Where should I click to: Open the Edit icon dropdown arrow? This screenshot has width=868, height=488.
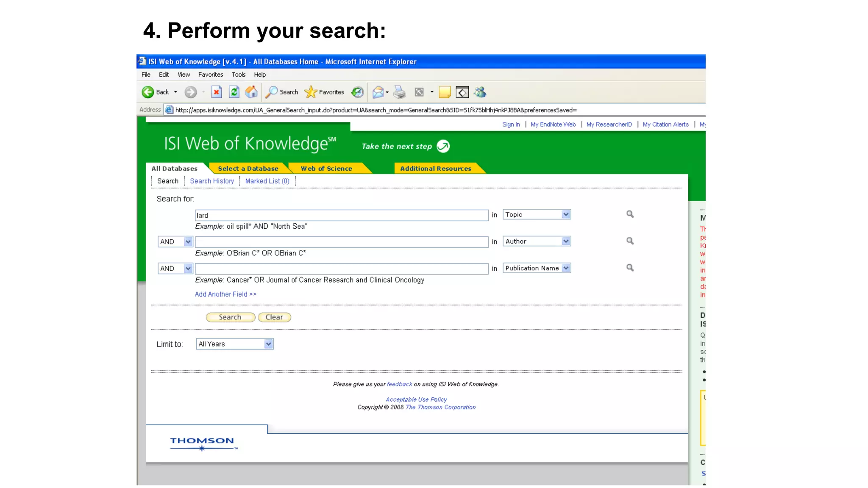click(x=432, y=92)
